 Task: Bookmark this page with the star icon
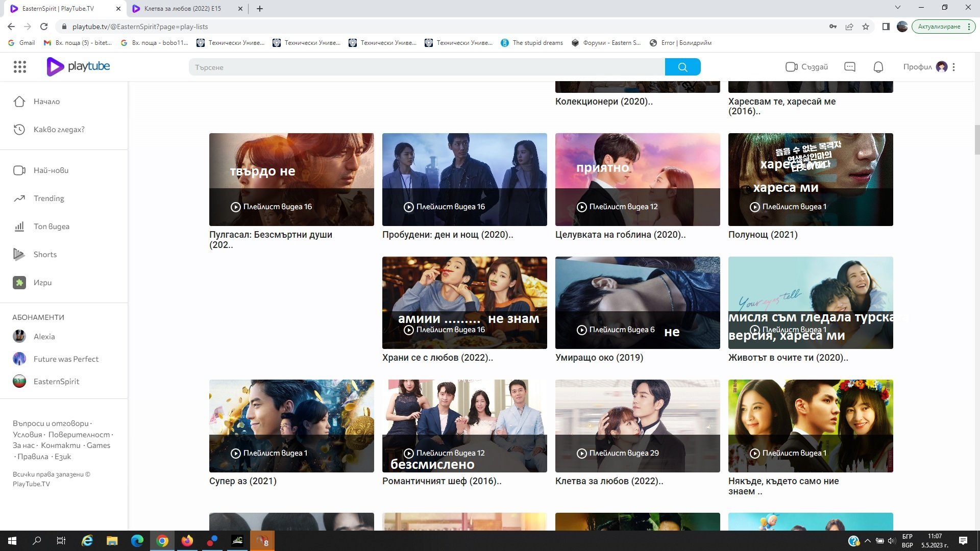(x=866, y=27)
